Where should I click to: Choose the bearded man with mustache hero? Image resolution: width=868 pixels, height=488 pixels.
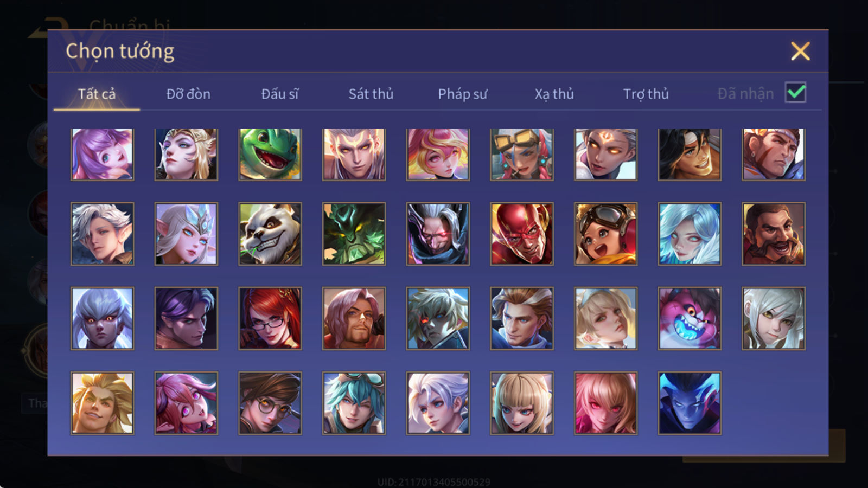pyautogui.click(x=774, y=234)
